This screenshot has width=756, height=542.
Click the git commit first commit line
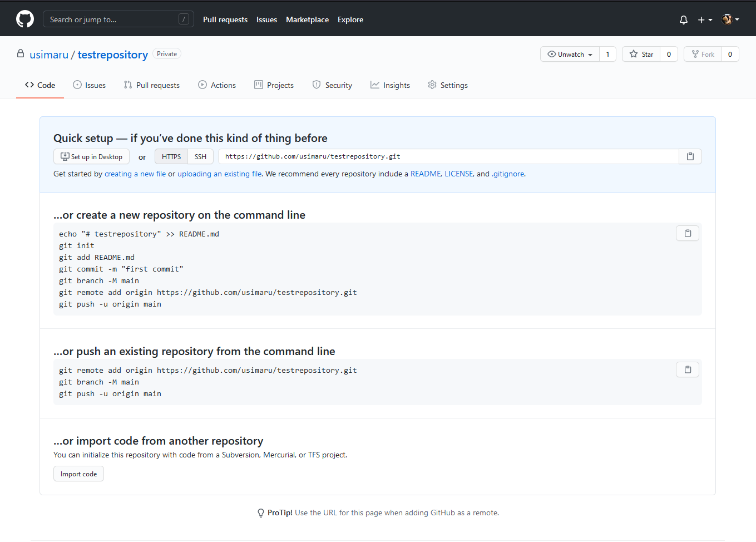pos(121,269)
